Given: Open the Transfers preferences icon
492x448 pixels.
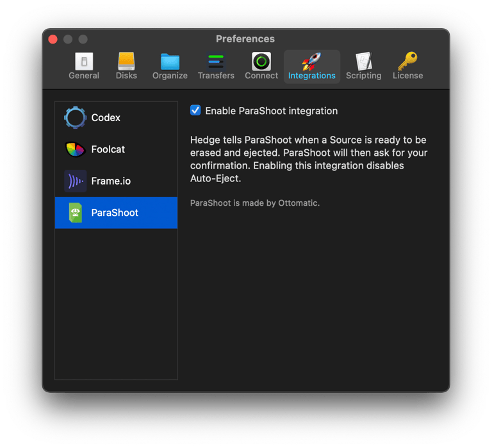Looking at the screenshot, I should point(216,62).
